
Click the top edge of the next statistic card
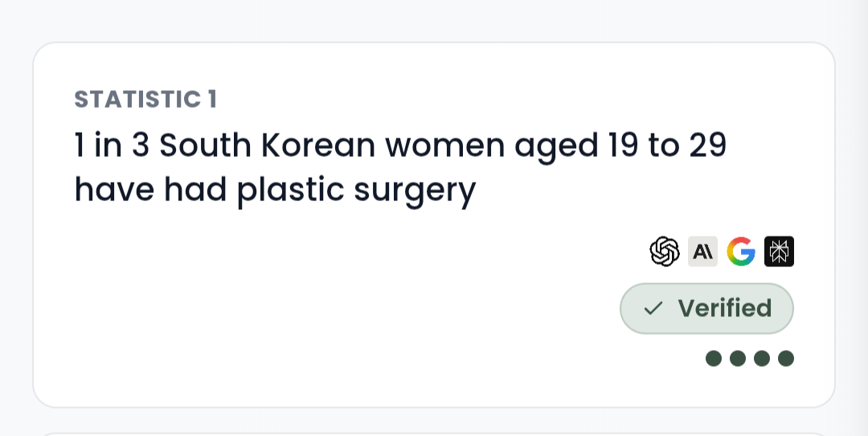click(x=434, y=434)
